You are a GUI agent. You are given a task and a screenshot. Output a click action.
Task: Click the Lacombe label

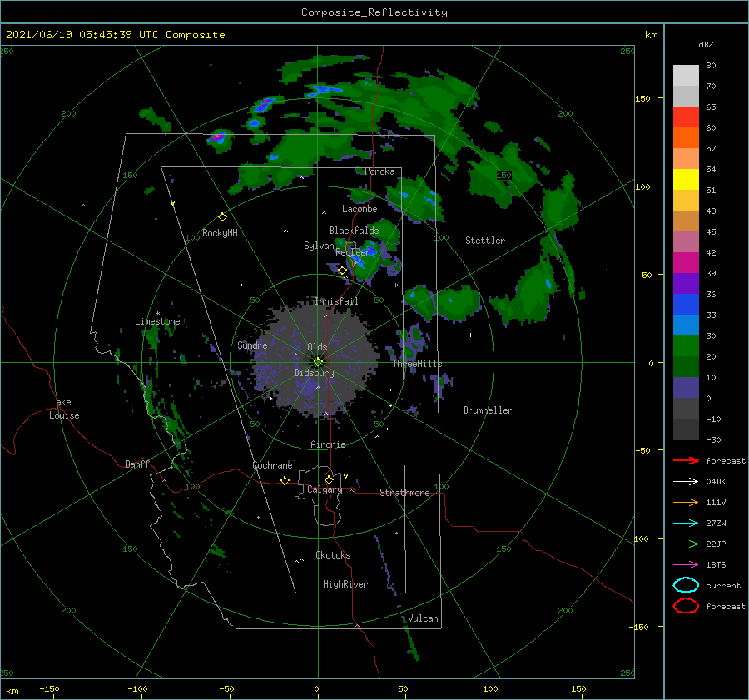coord(360,209)
